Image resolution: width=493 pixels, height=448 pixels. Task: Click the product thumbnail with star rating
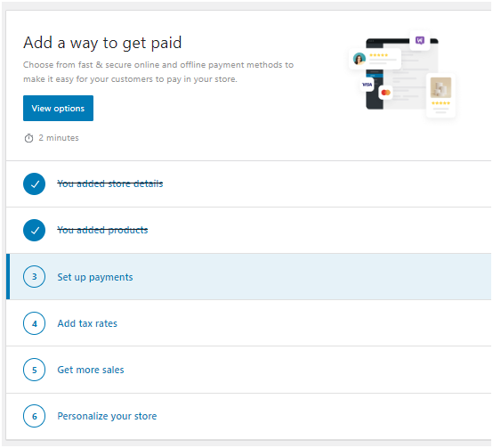pyautogui.click(x=440, y=95)
